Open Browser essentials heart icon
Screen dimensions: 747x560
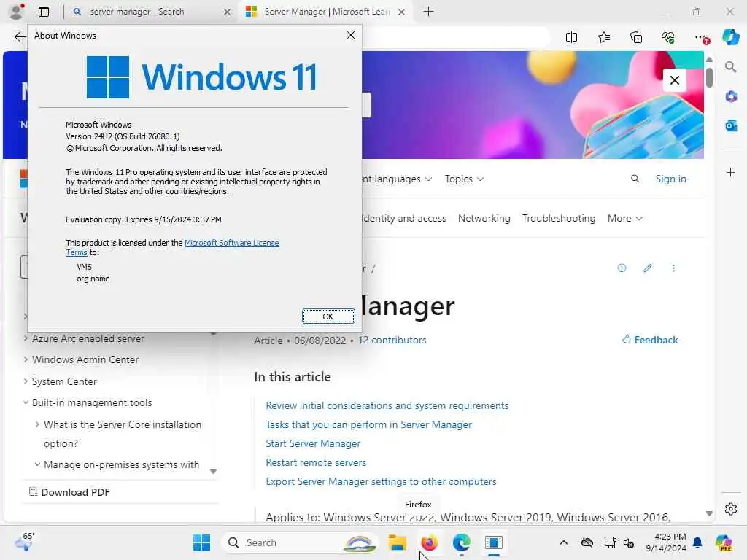tap(668, 37)
